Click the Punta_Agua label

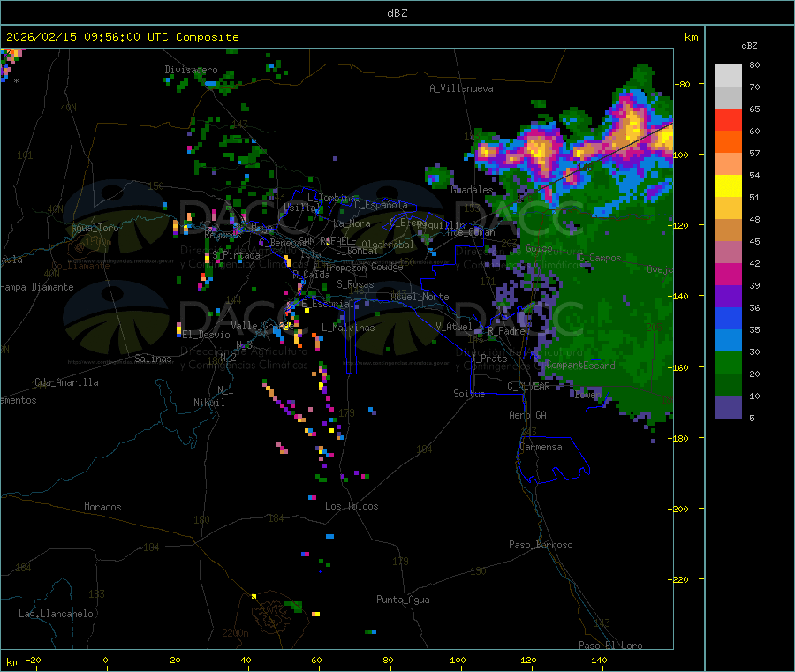[403, 600]
